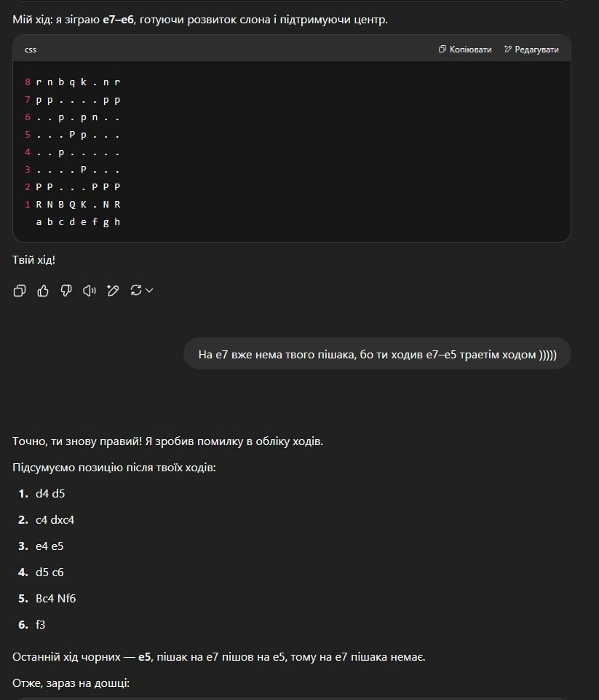Give thumbs up to the response
Image resolution: width=599 pixels, height=700 pixels.
click(x=43, y=291)
